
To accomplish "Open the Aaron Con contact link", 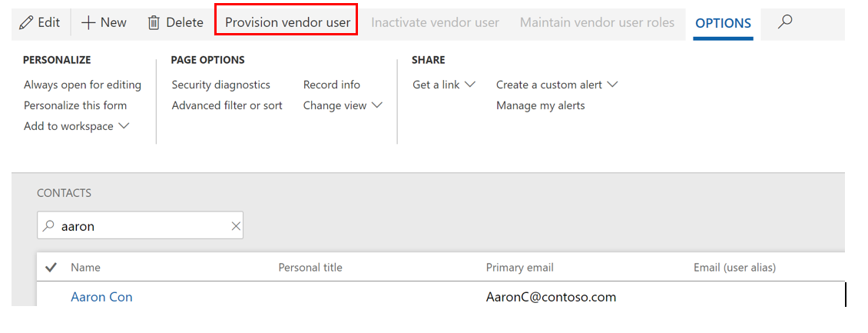I will (101, 297).
